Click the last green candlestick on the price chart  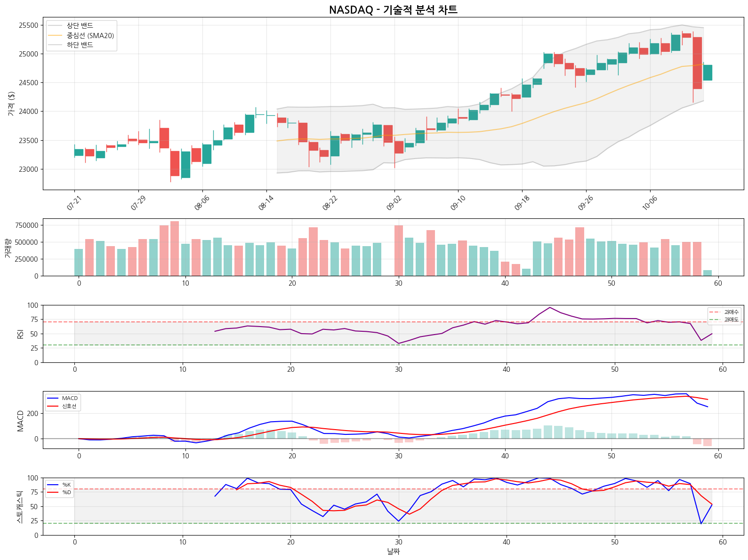[708, 73]
